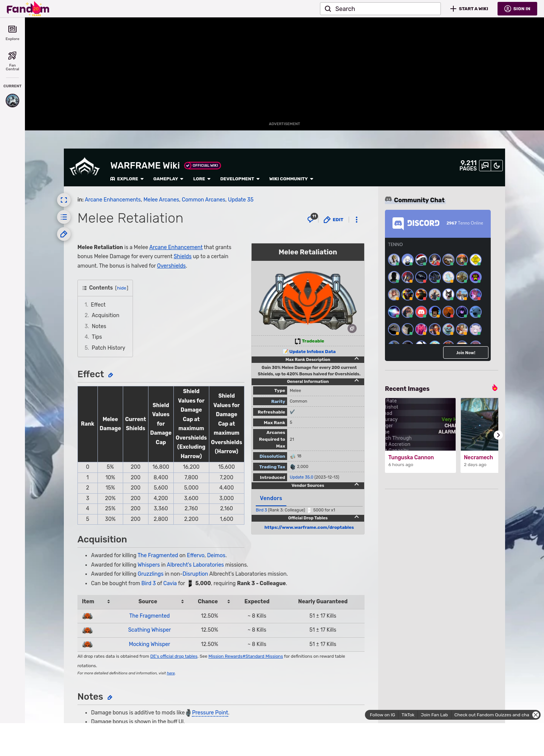This screenshot has width=544, height=756.
Task: Advance the Recent Images carousel arrow
Action: pyautogui.click(x=498, y=435)
